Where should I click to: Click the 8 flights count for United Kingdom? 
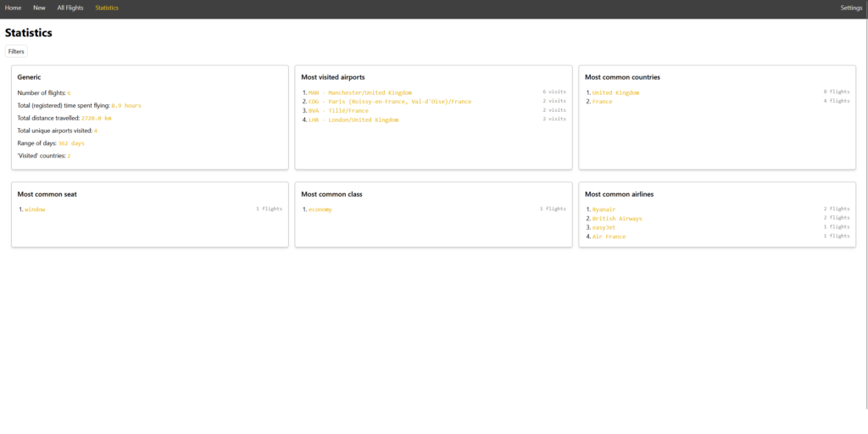837,92
